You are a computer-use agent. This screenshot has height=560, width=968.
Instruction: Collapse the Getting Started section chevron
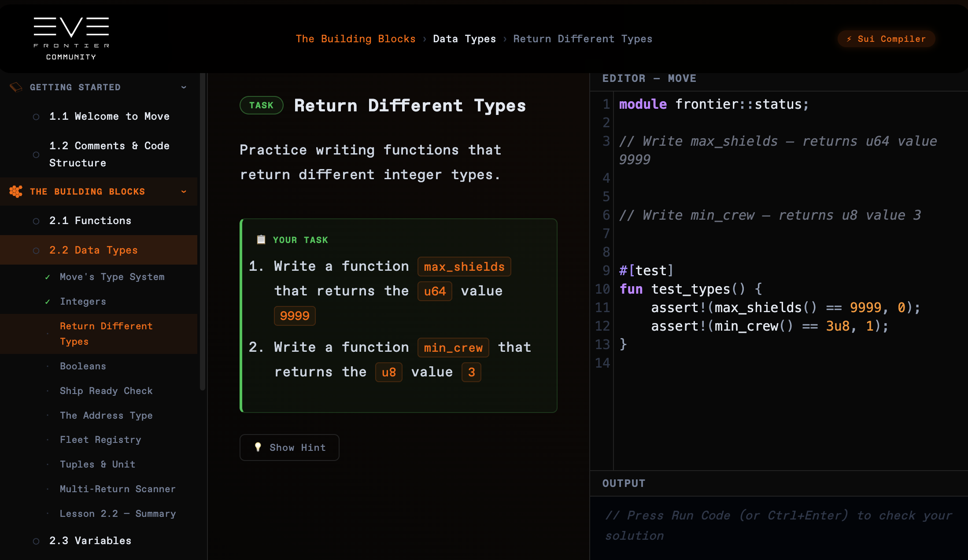(184, 87)
